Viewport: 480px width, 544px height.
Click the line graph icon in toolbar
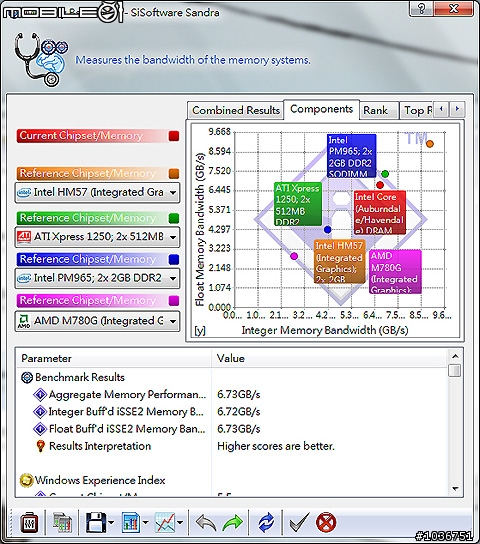(x=165, y=522)
